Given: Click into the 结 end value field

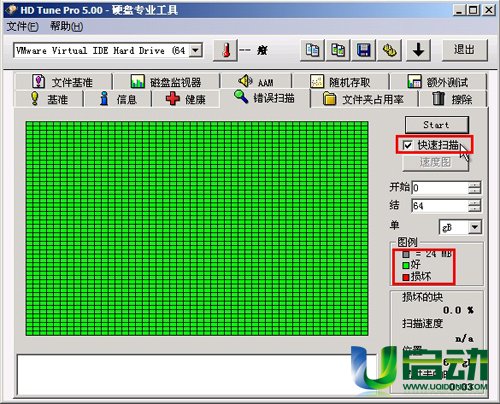Looking at the screenshot, I should [x=440, y=206].
